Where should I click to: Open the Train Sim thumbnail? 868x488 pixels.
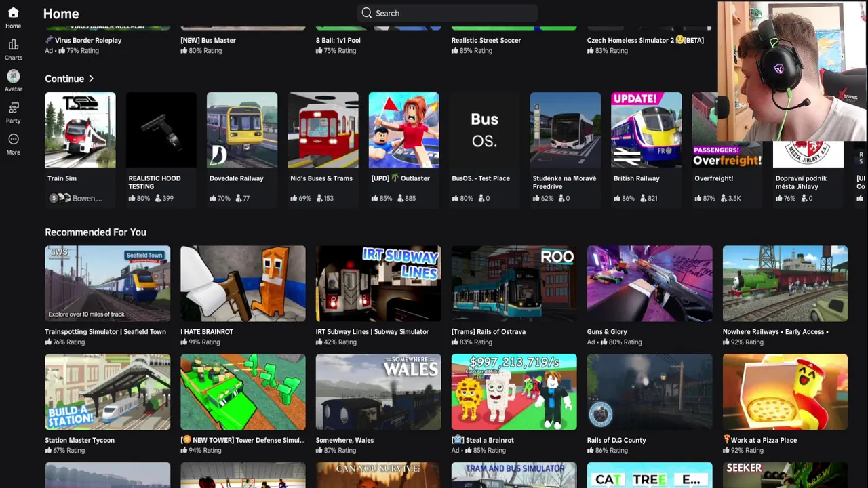click(x=80, y=130)
